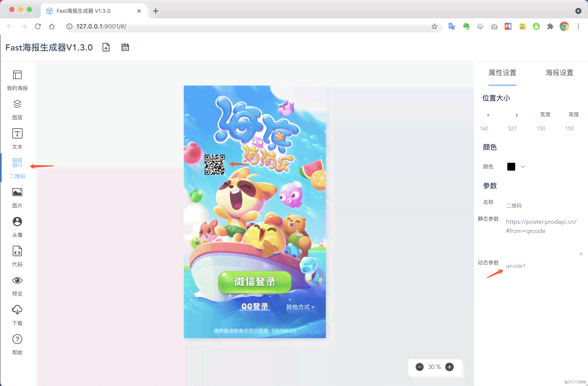This screenshot has height=386, width=588.
Task: Open the FE helper extension
Action: 508,26
